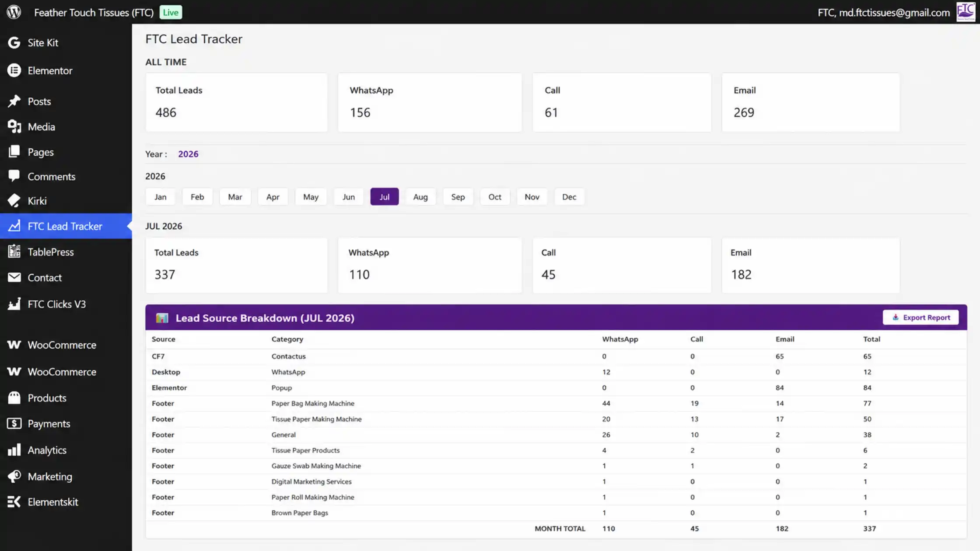Click the Media library icon
This screenshot has height=551, width=980.
point(14,126)
